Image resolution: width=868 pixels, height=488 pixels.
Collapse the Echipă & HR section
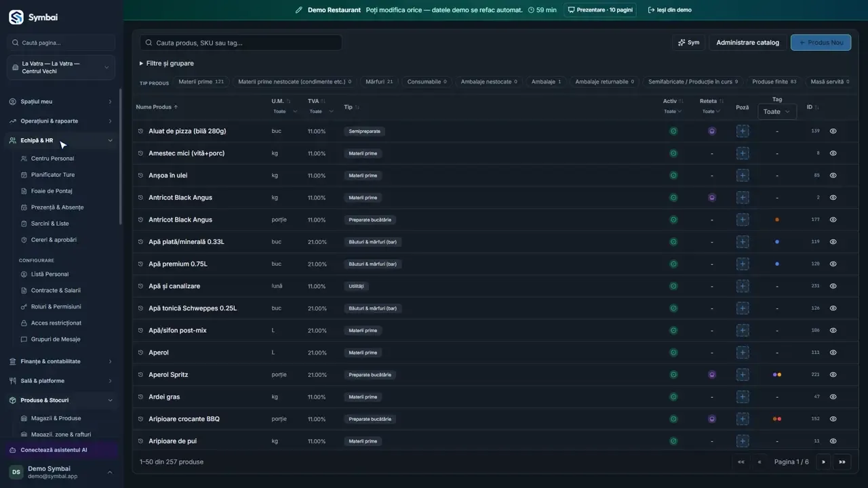click(61, 140)
